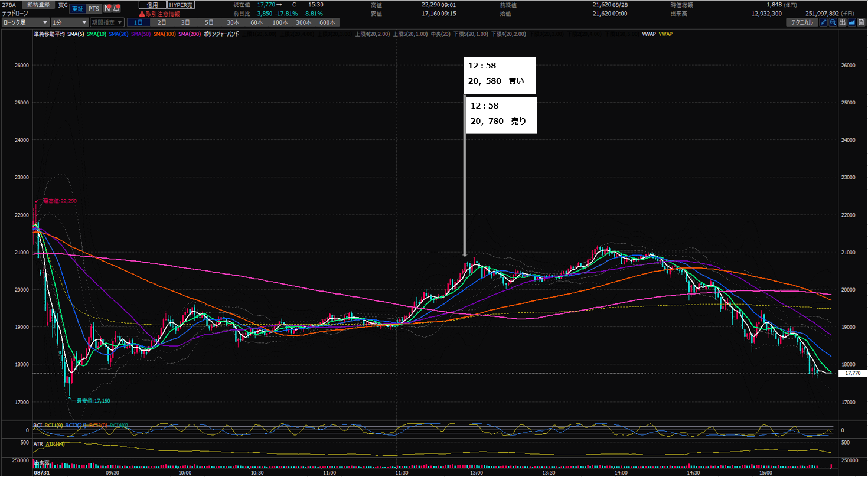
Task: Click the ATR(14) indicator label
Action: (55, 443)
